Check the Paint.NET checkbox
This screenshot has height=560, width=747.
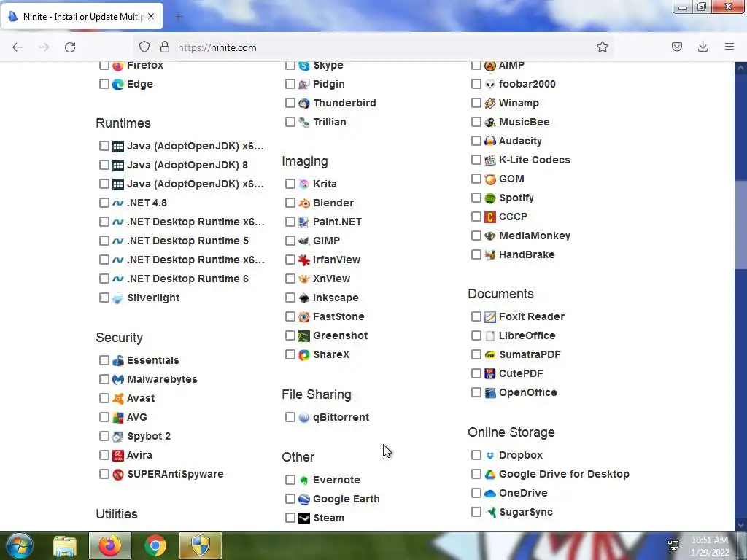coord(290,222)
